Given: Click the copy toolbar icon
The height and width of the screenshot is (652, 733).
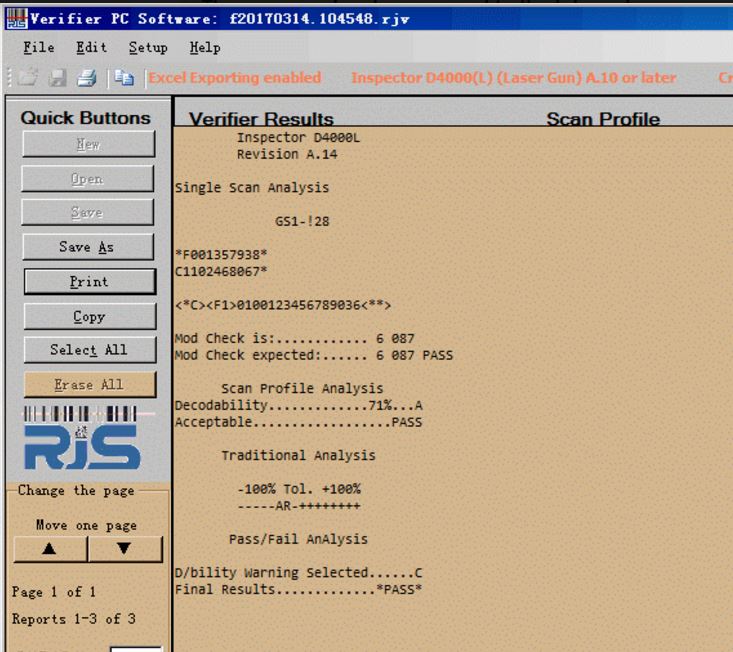Looking at the screenshot, I should (126, 78).
